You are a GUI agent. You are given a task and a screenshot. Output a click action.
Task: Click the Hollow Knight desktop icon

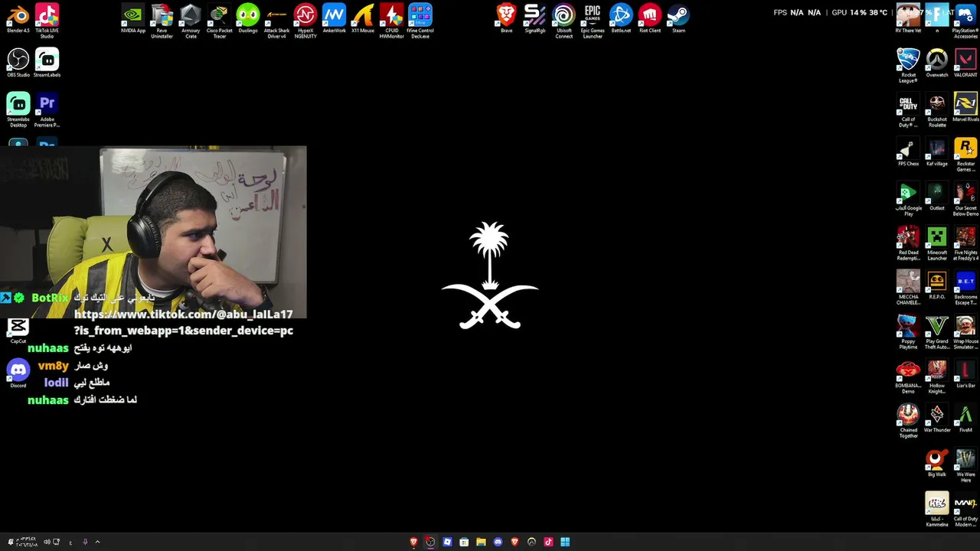937,377
